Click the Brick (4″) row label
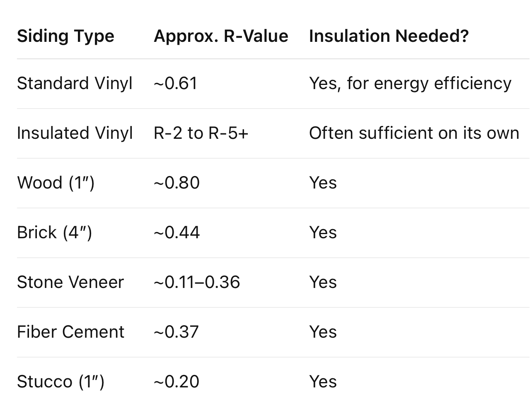532x416 pixels. [54, 232]
